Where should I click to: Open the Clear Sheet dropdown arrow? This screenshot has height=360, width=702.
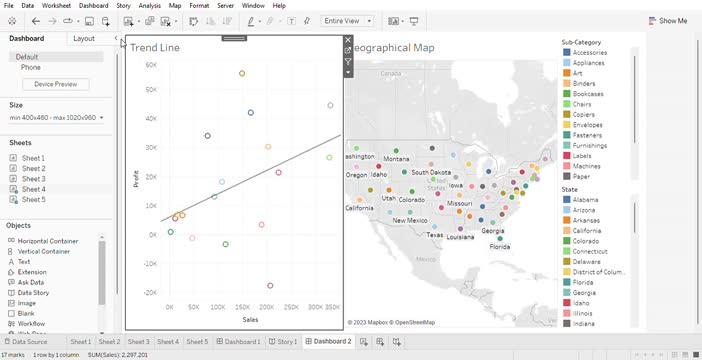coord(176,21)
